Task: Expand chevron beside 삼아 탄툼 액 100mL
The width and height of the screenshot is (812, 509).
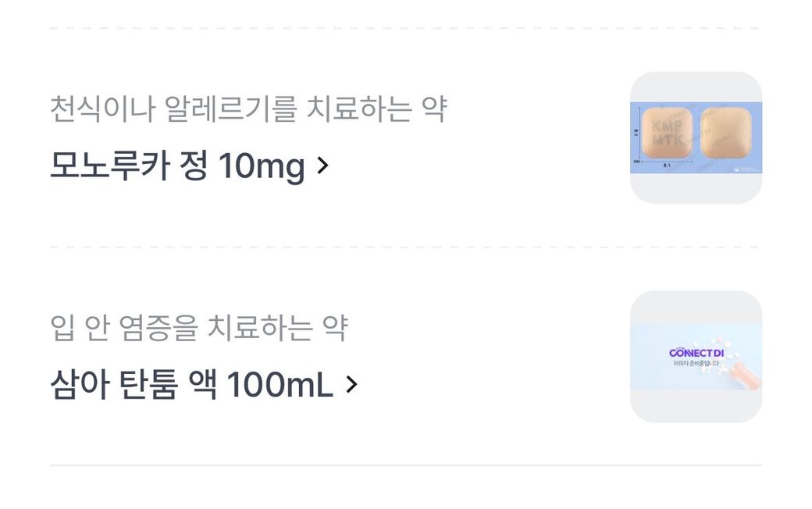Action: click(351, 384)
